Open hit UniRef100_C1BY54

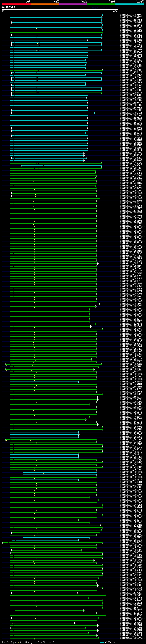coord(131,201)
